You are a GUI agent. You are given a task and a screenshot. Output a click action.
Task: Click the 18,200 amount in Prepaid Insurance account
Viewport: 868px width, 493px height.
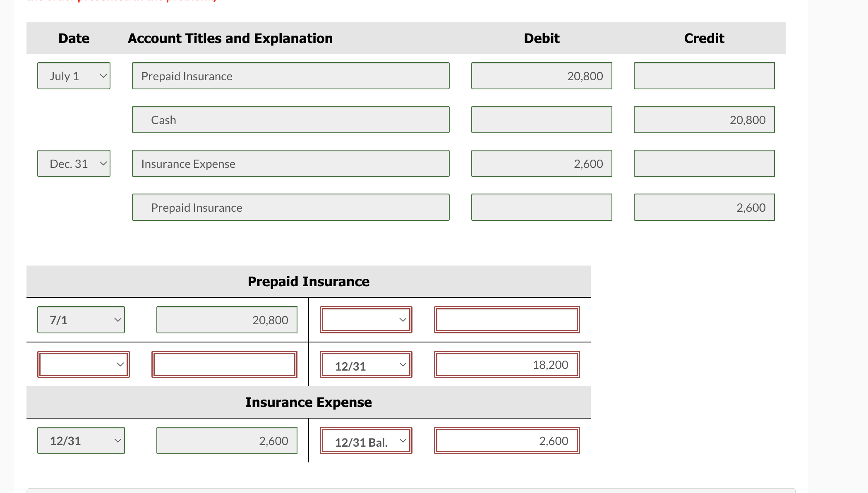(506, 364)
